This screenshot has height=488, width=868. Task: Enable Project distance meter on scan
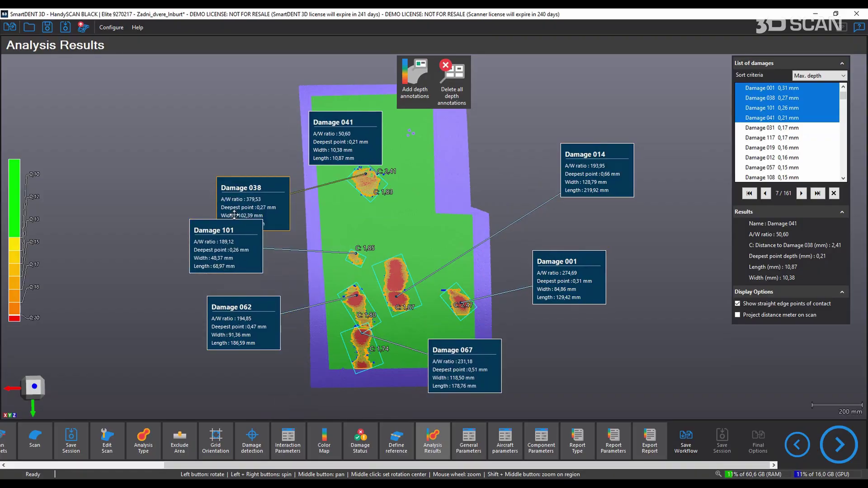738,315
